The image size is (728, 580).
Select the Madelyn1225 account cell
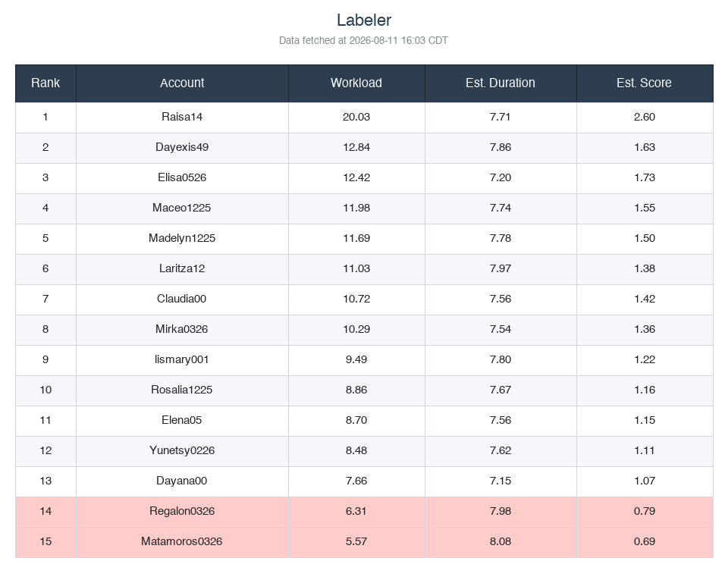click(182, 239)
